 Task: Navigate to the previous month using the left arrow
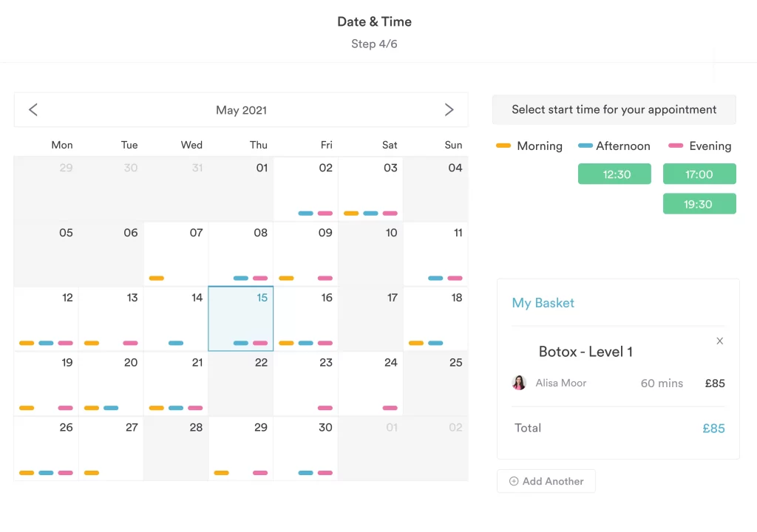(x=33, y=109)
